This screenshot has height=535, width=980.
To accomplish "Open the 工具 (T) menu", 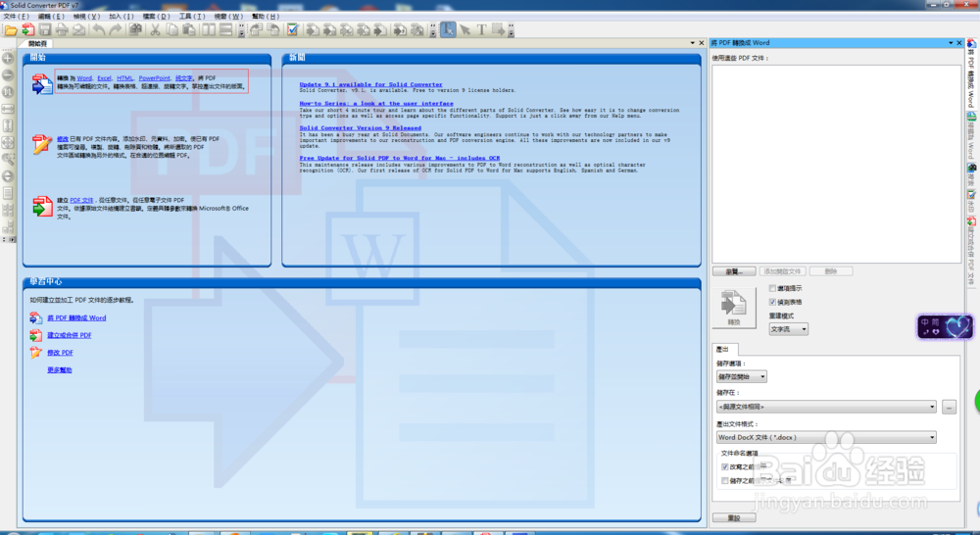I will pyautogui.click(x=192, y=17).
